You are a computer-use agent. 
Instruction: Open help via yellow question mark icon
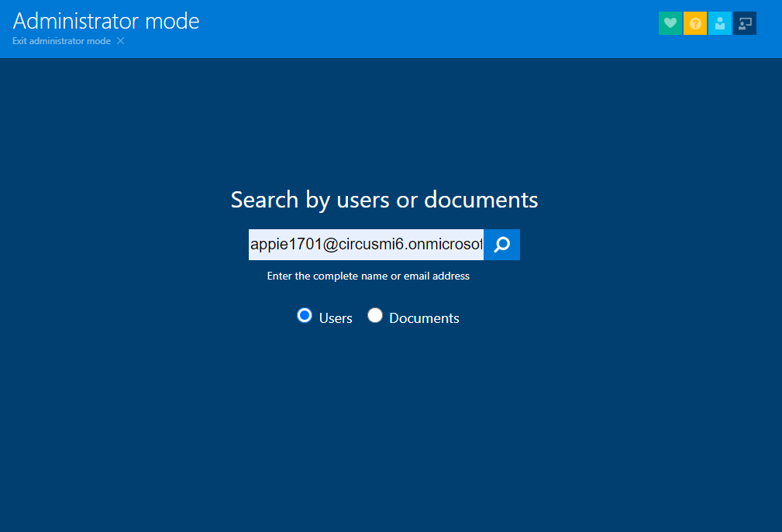(695, 23)
